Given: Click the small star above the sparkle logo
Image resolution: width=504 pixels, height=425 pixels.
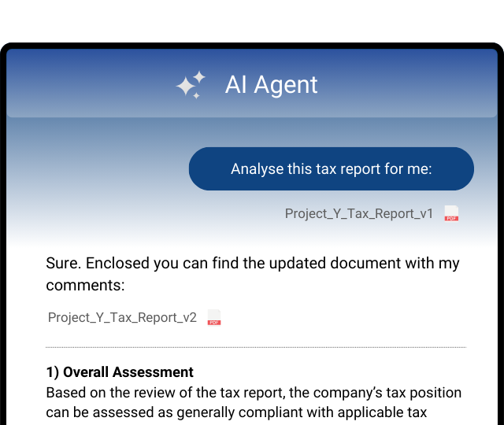Looking at the screenshot, I should 199,76.
